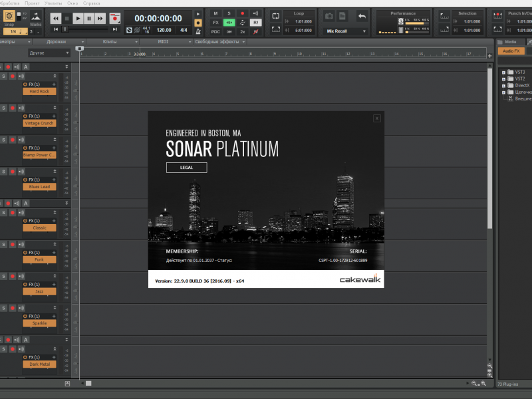
Task: Toggle global record arm in the Mix module
Action: 242,13
